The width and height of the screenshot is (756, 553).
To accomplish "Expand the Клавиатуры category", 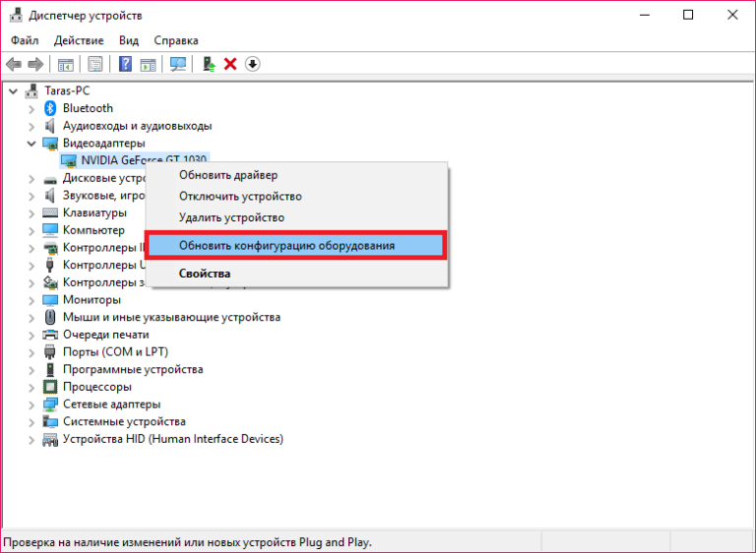I will click(31, 214).
